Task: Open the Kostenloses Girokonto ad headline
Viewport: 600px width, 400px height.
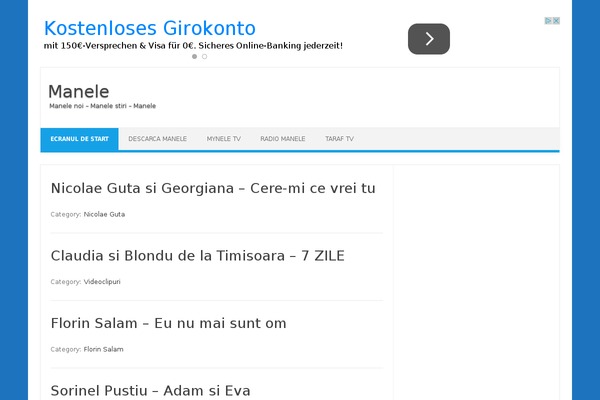Action: coord(150,28)
